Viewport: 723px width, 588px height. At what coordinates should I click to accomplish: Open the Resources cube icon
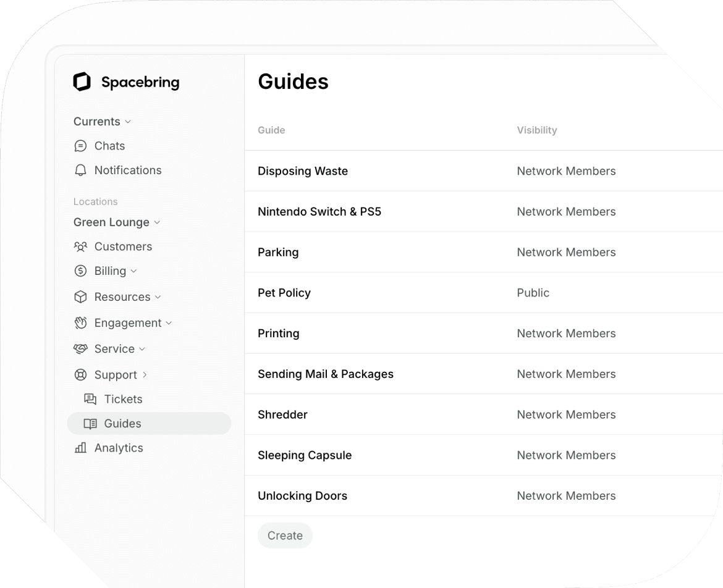(80, 297)
